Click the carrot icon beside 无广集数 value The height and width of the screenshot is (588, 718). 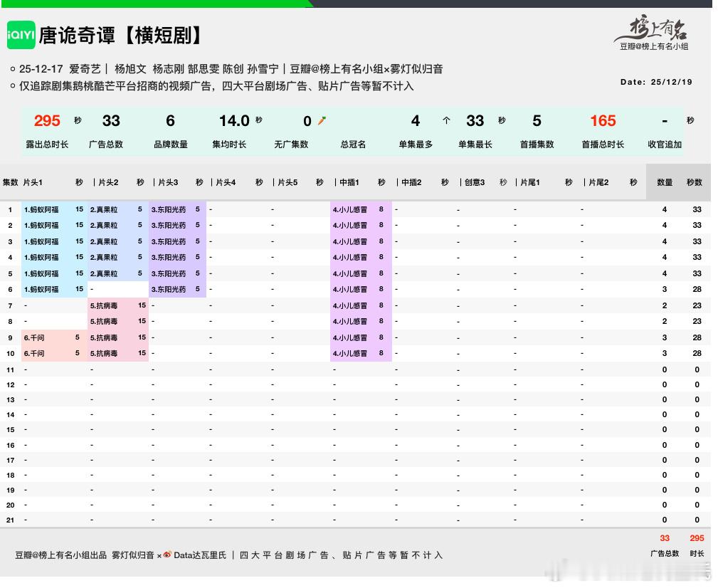(x=322, y=121)
